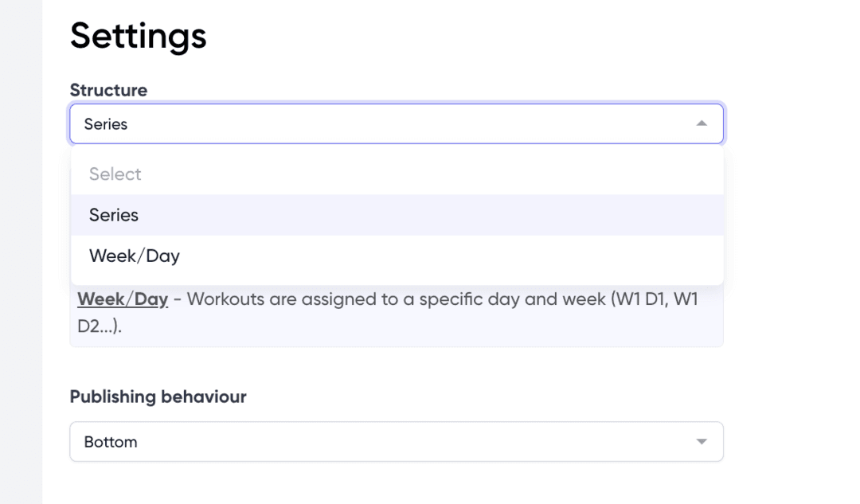Pick Week/Day from the open dropdown list
860x504 pixels.
pyautogui.click(x=135, y=256)
